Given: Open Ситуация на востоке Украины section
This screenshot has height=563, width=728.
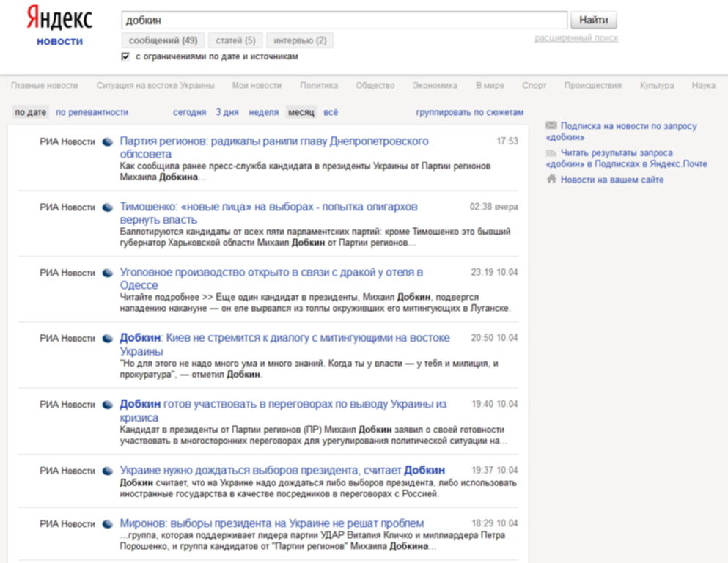Looking at the screenshot, I should 155,85.
